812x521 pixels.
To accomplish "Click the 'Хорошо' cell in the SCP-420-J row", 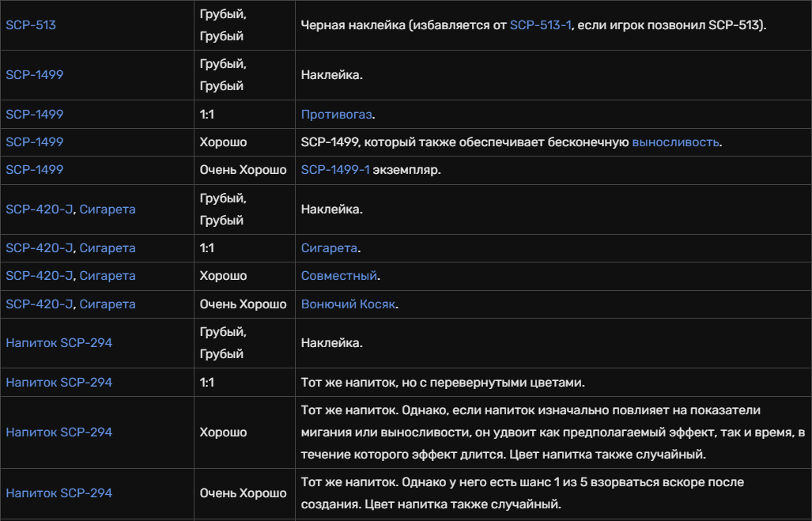I will point(244,275).
